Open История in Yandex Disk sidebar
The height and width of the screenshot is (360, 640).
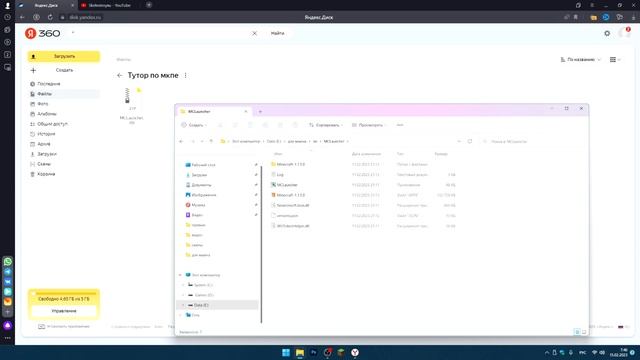pyautogui.click(x=46, y=134)
